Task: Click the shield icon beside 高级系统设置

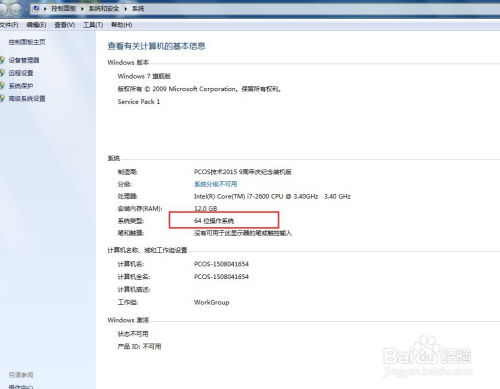Action: (x=2, y=98)
